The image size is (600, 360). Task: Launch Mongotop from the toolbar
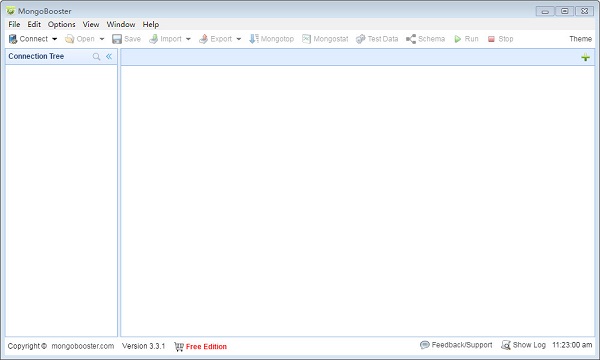[x=271, y=39]
